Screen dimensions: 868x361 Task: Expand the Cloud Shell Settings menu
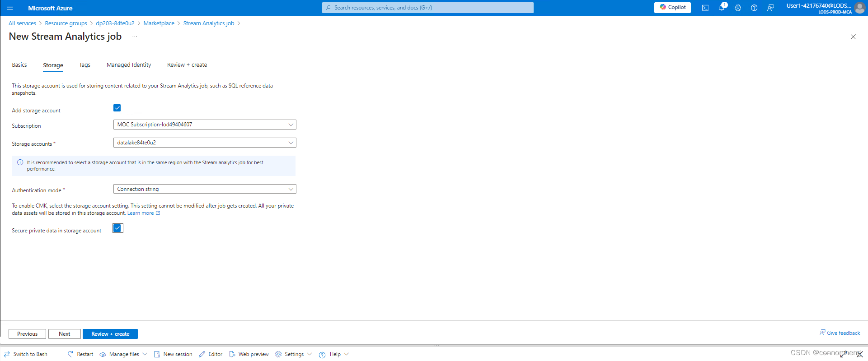(294, 354)
